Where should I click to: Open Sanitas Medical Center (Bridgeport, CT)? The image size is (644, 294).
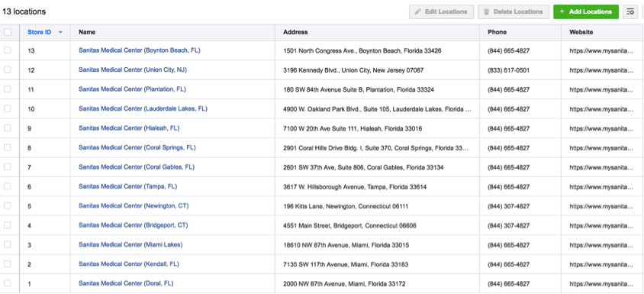pyautogui.click(x=134, y=225)
